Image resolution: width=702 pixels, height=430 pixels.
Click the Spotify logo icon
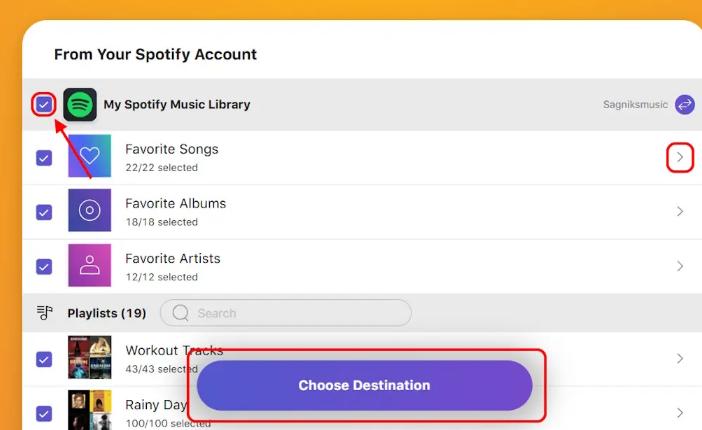click(80, 104)
